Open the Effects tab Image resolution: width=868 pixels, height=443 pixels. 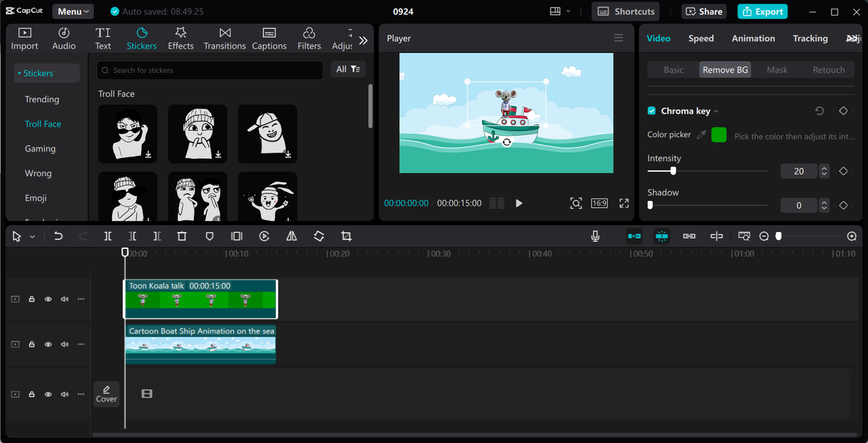(x=180, y=39)
